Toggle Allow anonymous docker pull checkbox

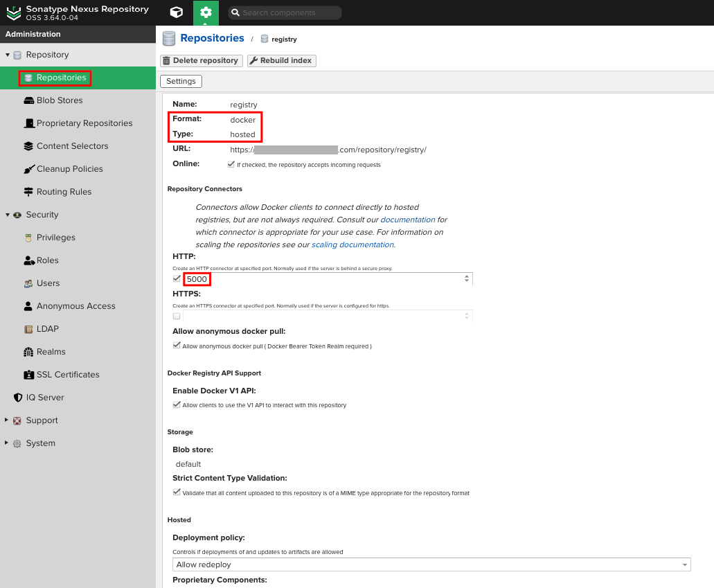coord(177,346)
